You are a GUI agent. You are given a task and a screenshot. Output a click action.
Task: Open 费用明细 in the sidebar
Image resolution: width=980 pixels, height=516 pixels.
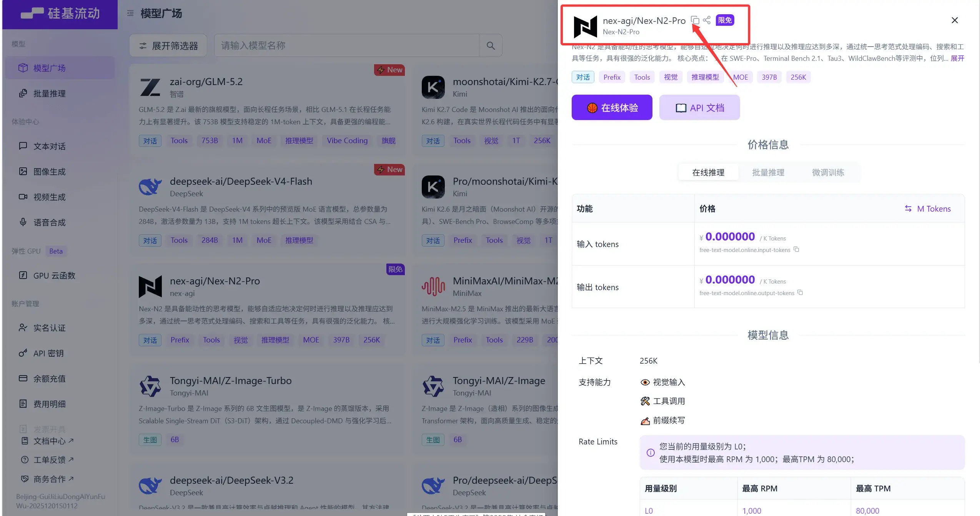pos(60,404)
